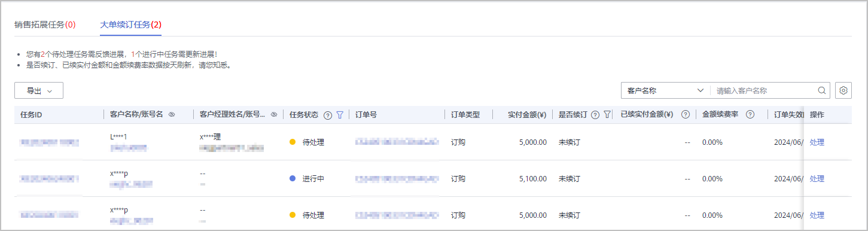Toggle visibility eye next to 客户经理姓名/账号
Viewport: 868px width, 231px height.
coord(274,115)
